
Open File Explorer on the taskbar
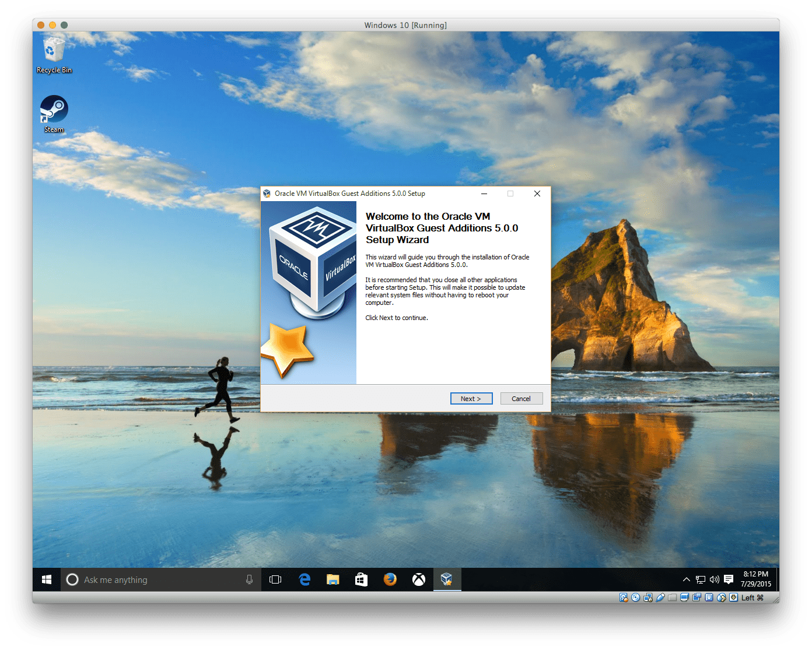(332, 579)
